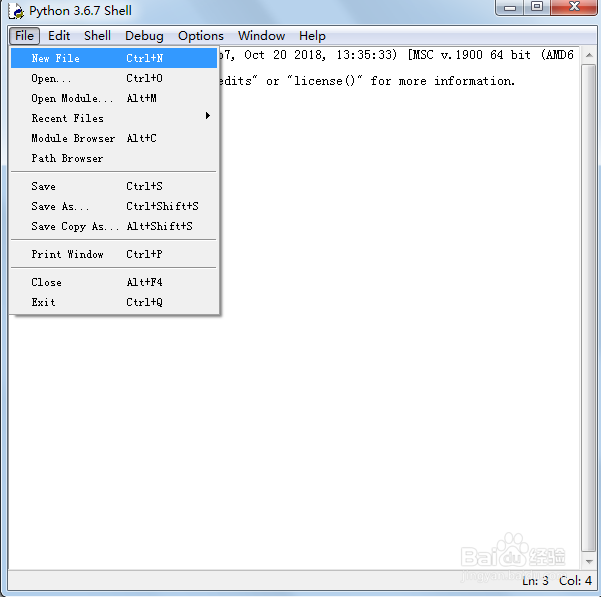Click the 'Ln: 3' status bar entry
Screen dimensions: 601x597
pyautogui.click(x=535, y=581)
